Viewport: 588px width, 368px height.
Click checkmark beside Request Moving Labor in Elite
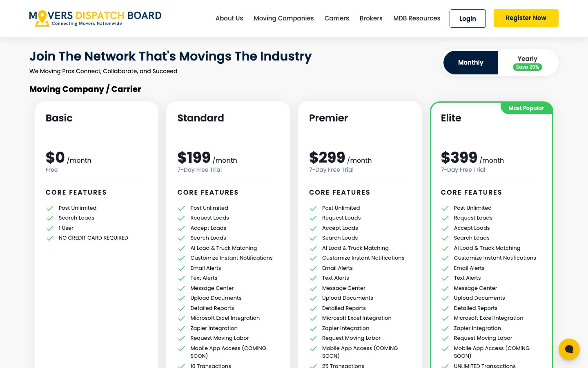click(x=445, y=339)
